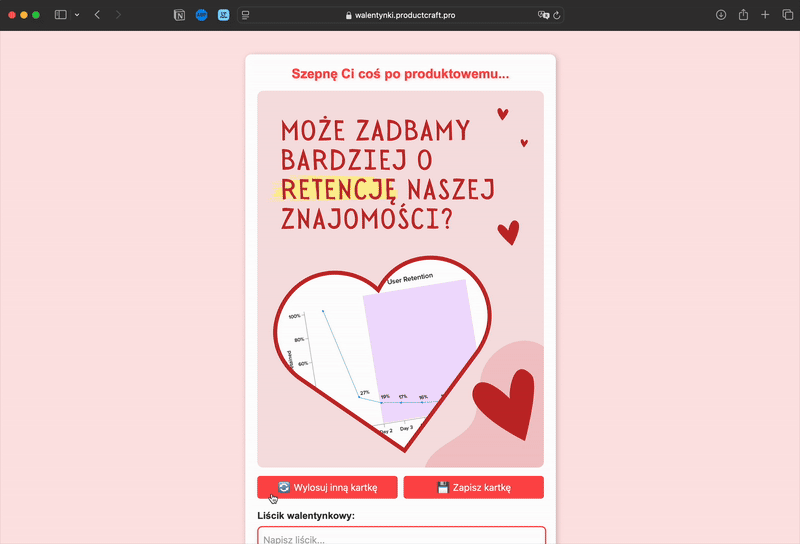Open the round blue extension icon
Image resolution: width=800 pixels, height=544 pixels.
tap(202, 15)
